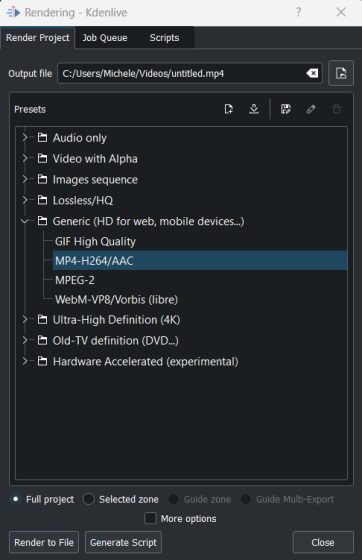The height and width of the screenshot is (560, 362).
Task: Save the current preset
Action: (286, 109)
